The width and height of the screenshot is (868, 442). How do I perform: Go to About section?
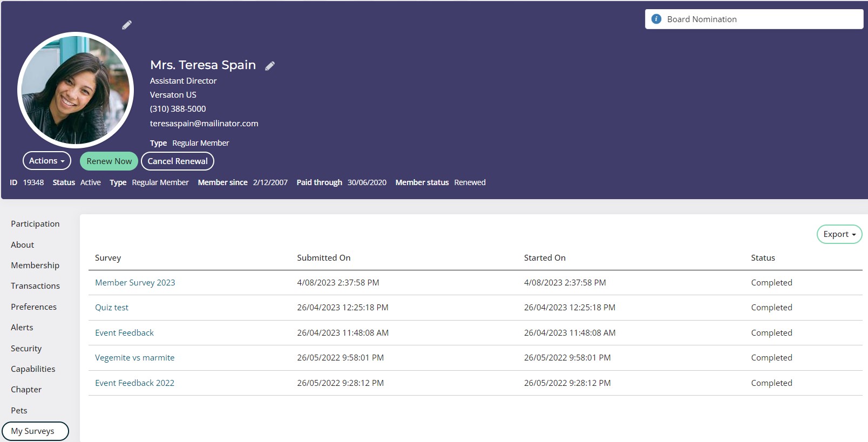[22, 244]
